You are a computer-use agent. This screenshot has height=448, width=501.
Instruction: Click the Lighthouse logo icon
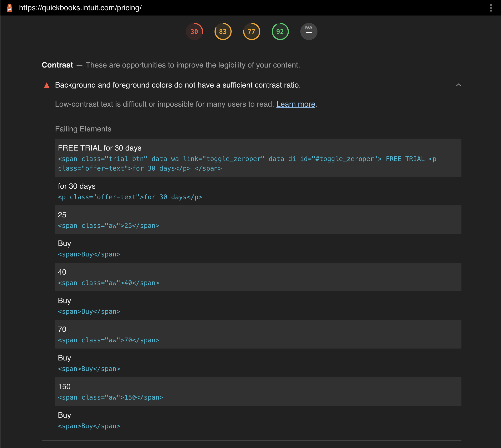(x=9, y=8)
